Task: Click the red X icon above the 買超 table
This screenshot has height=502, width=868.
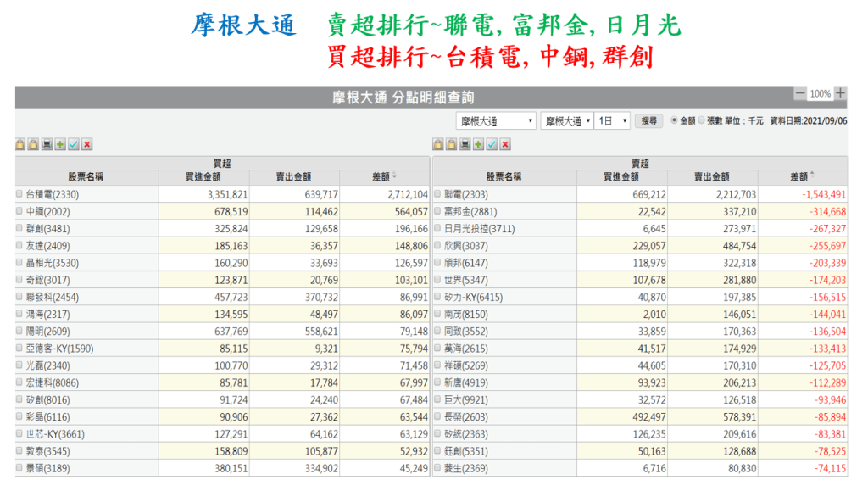Action: coord(86,145)
